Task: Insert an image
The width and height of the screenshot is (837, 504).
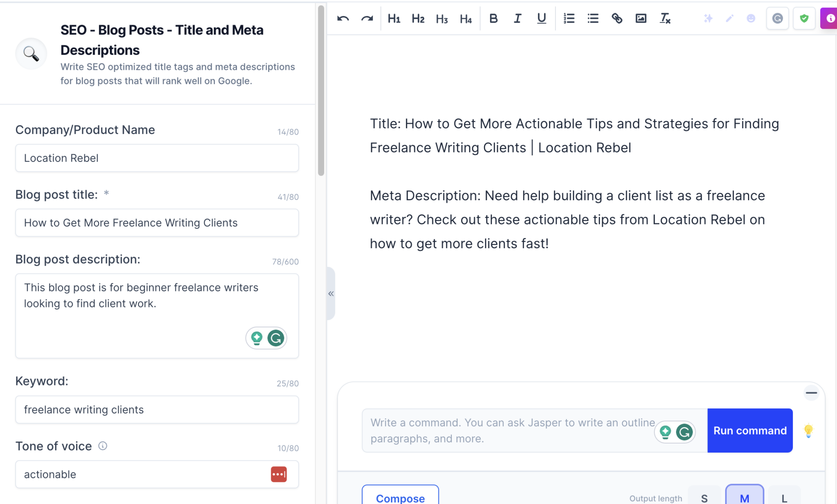Action: pyautogui.click(x=641, y=18)
